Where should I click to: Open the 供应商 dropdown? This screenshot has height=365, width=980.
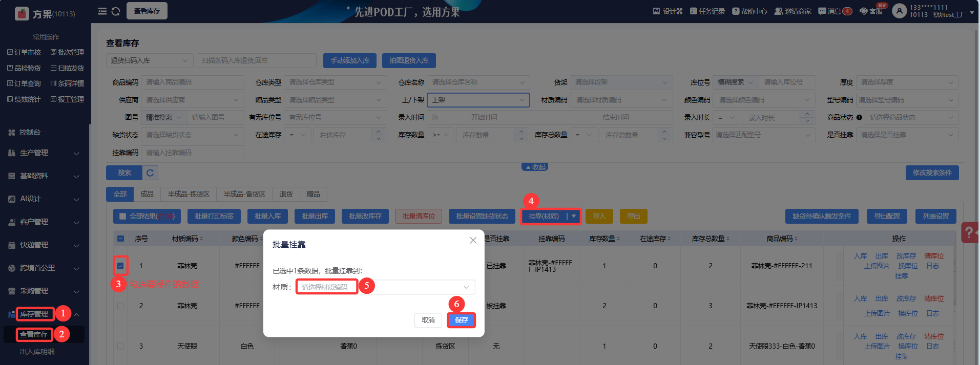pos(192,100)
